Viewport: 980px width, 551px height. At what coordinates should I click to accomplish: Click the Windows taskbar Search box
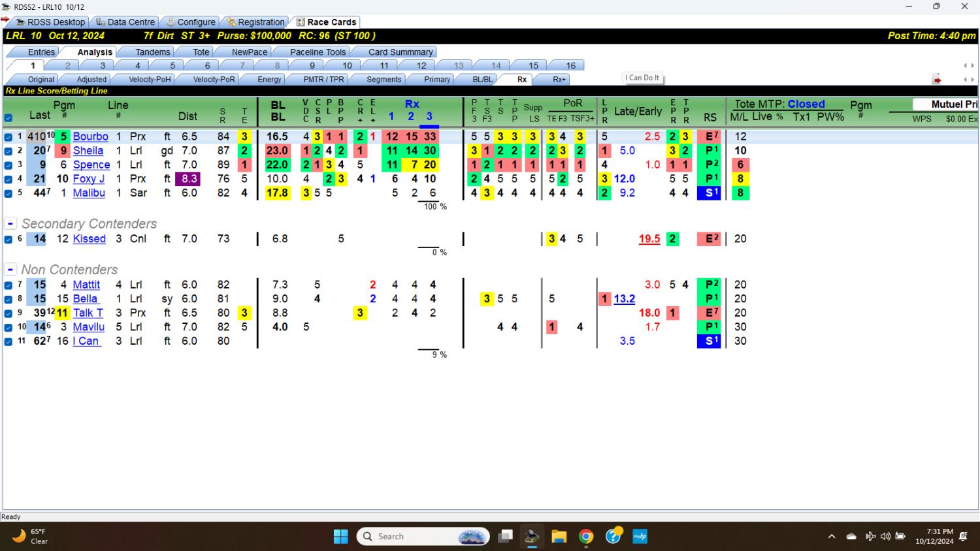tap(423, 537)
